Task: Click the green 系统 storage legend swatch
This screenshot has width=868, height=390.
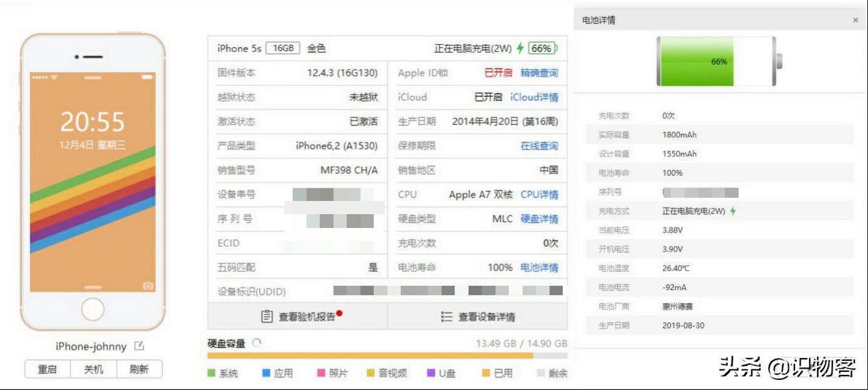Action: pyautogui.click(x=211, y=372)
